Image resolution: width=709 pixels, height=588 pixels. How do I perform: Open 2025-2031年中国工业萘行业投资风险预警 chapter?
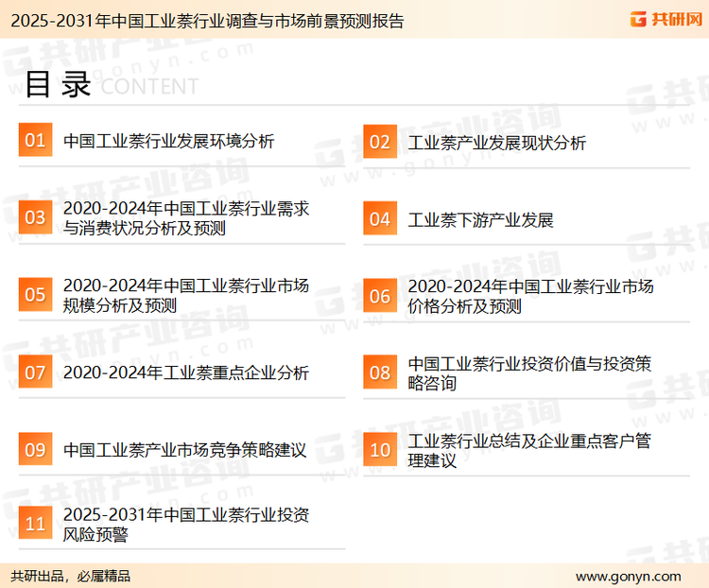pyautogui.click(x=185, y=526)
